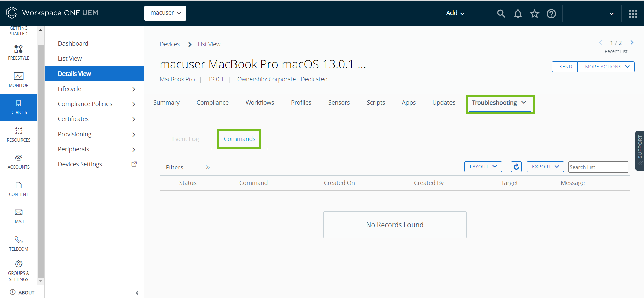Image resolution: width=644 pixels, height=298 pixels.
Task: Switch to the Event Log sub-tab
Action: pos(185,139)
